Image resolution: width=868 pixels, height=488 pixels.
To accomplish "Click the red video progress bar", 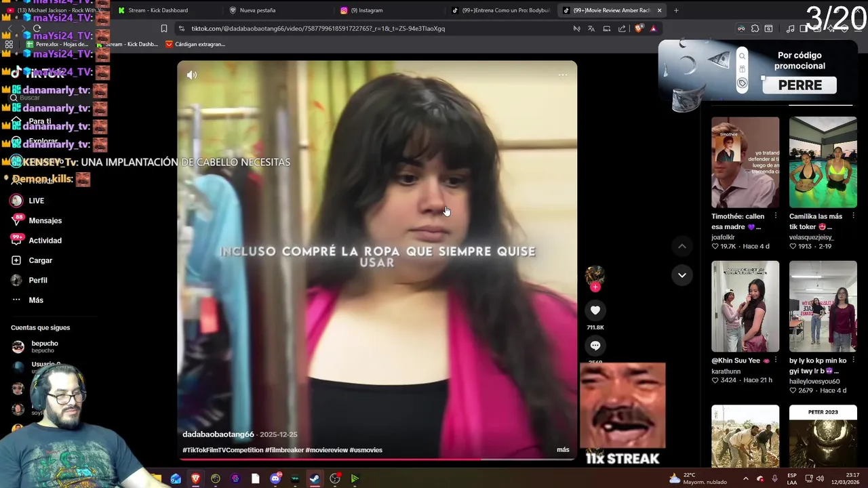I will click(x=377, y=460).
